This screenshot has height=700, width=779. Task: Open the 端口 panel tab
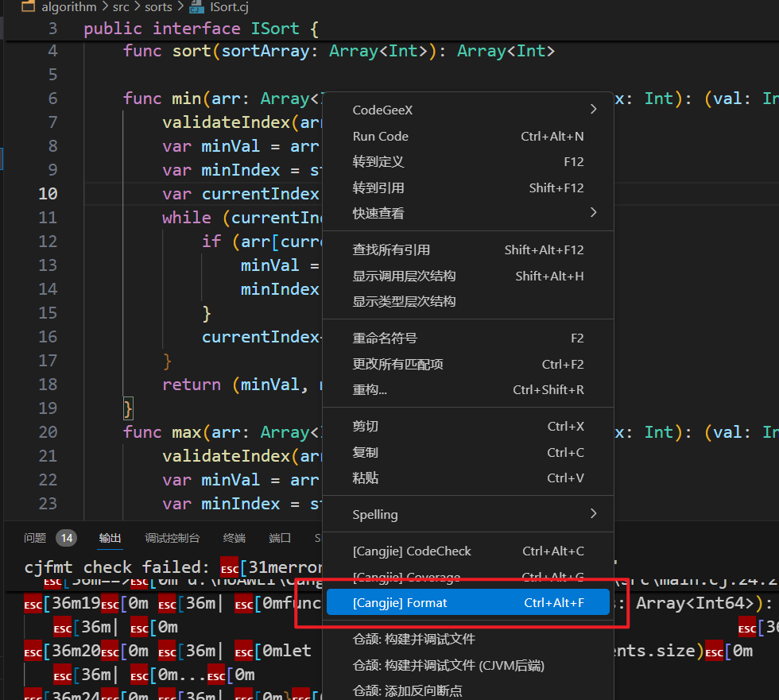[x=280, y=538]
